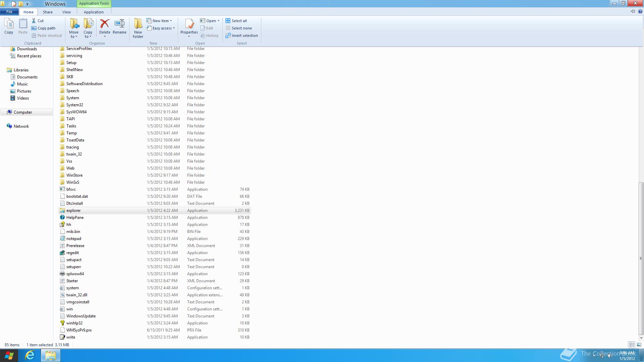Viewport: 644px width, 362px height.
Task: Click the HelpPane application icon
Action: tap(62, 218)
